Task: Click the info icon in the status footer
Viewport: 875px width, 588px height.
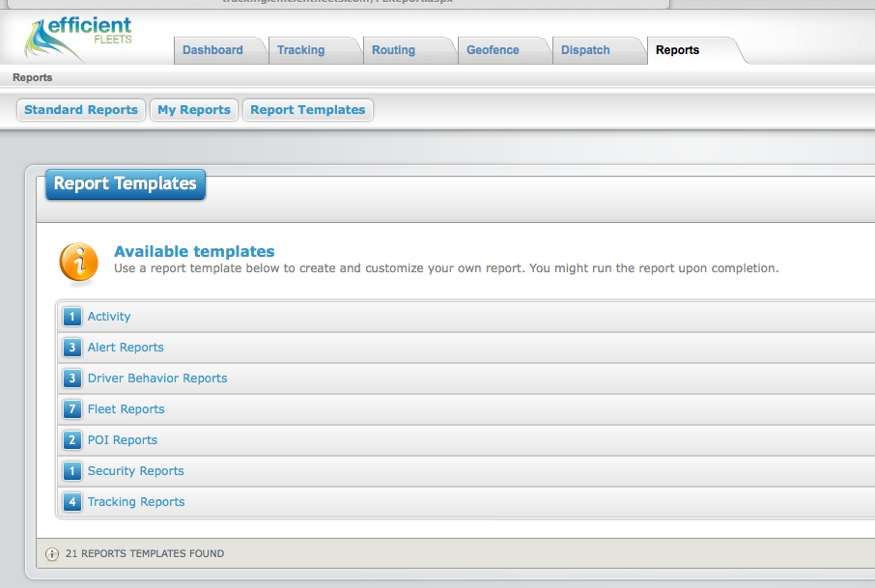Action: tap(52, 554)
